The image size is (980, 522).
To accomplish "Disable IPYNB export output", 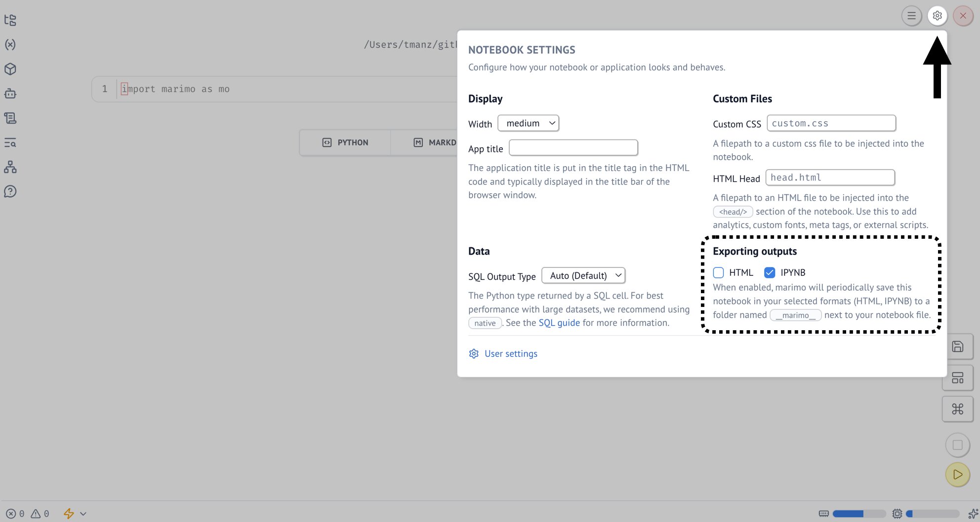I will 770,272.
